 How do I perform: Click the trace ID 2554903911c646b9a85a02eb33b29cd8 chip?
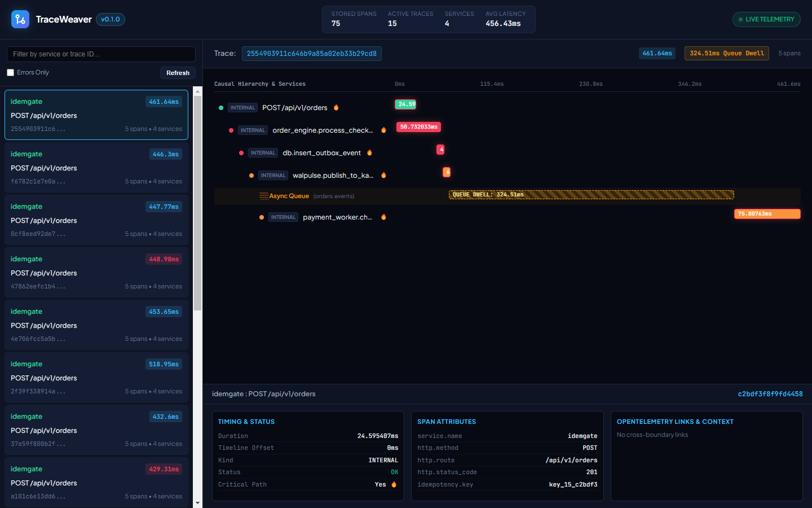pos(312,54)
